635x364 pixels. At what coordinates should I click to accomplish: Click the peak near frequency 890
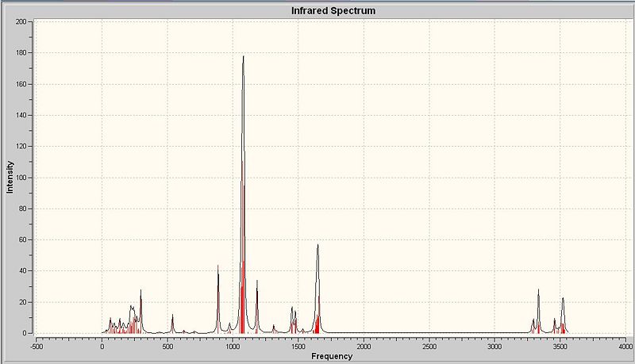tap(217, 299)
